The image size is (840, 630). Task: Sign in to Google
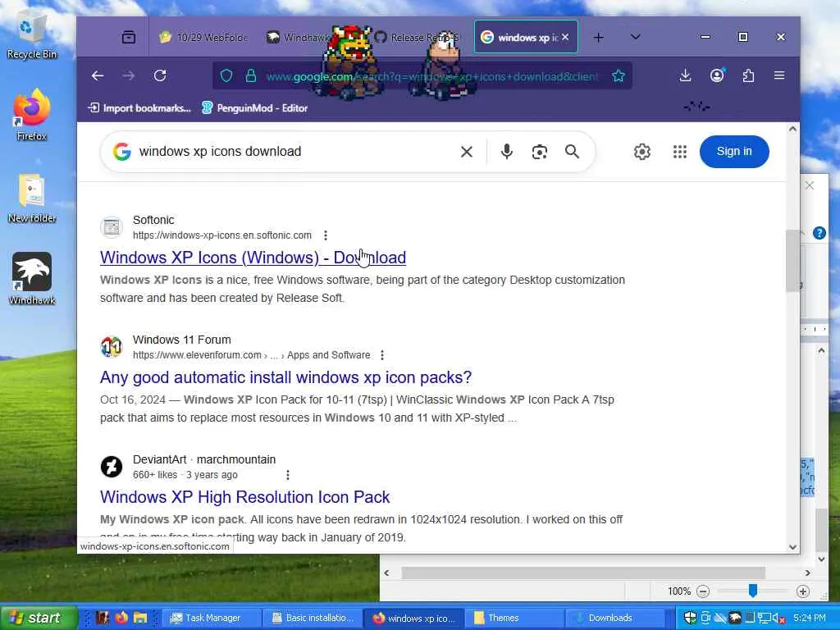pyautogui.click(x=734, y=152)
